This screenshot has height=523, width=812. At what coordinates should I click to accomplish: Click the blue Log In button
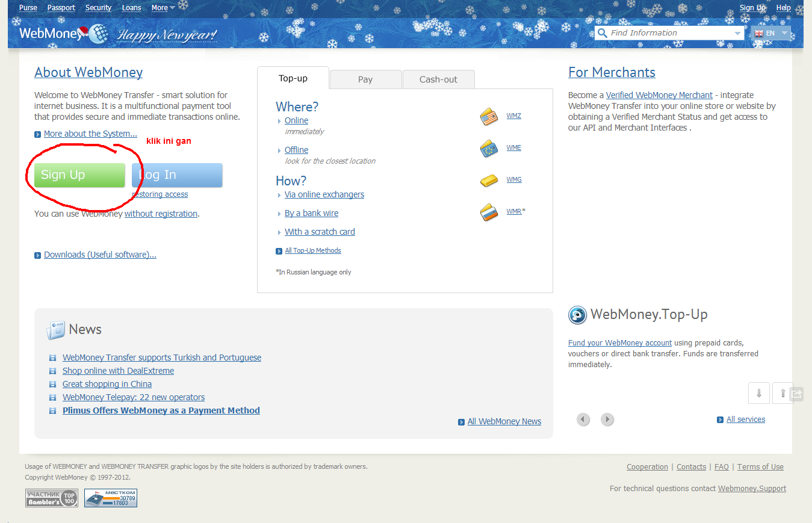click(x=177, y=175)
